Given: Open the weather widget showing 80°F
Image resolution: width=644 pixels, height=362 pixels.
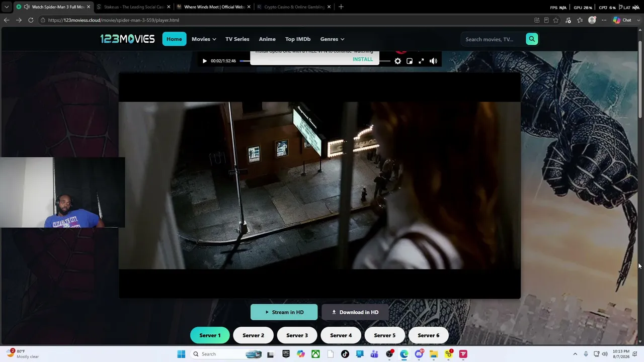Looking at the screenshot, I should 23,354.
